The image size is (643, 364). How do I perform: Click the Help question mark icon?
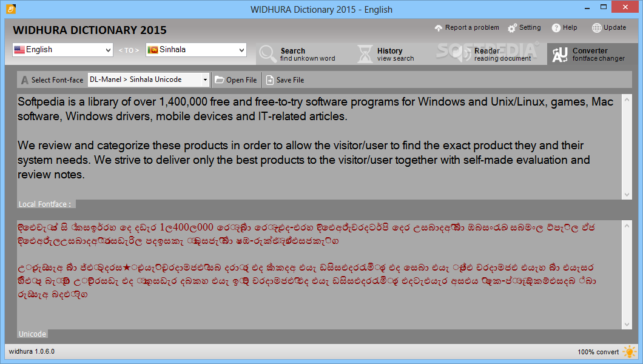(x=556, y=28)
